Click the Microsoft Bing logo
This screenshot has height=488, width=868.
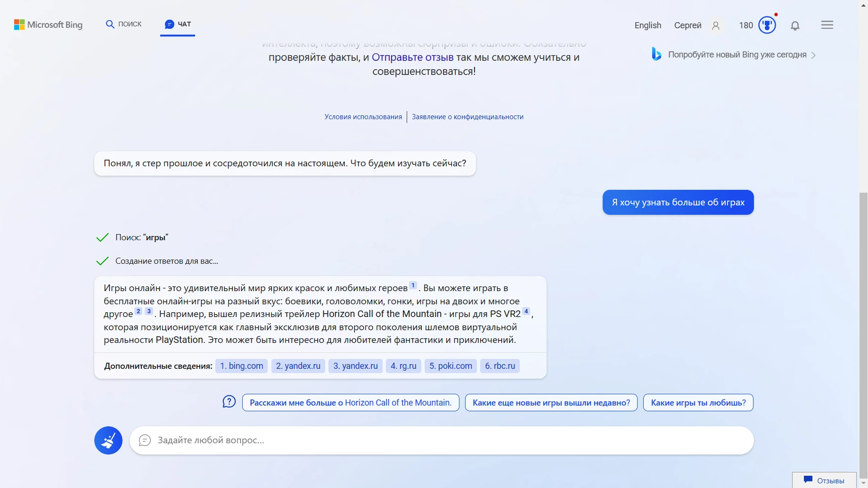(x=48, y=24)
